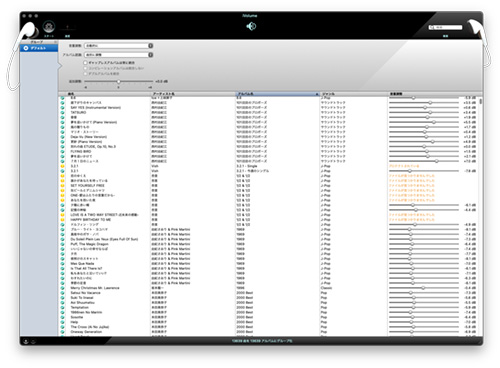Click status icon of SAY YES (Instrumental Version)
Screen dimensions: 500x368
62,108
